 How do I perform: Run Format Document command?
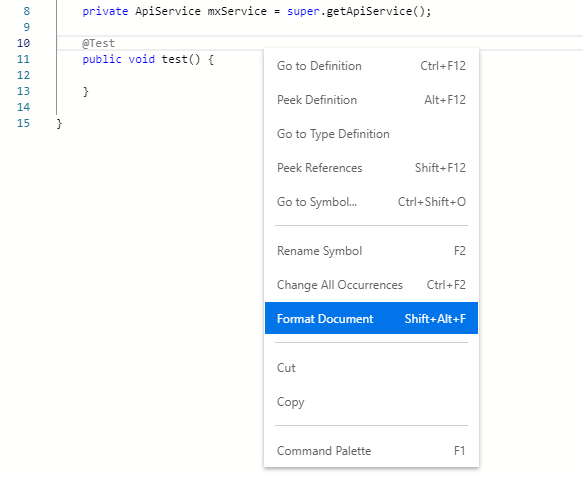pyautogui.click(x=371, y=318)
